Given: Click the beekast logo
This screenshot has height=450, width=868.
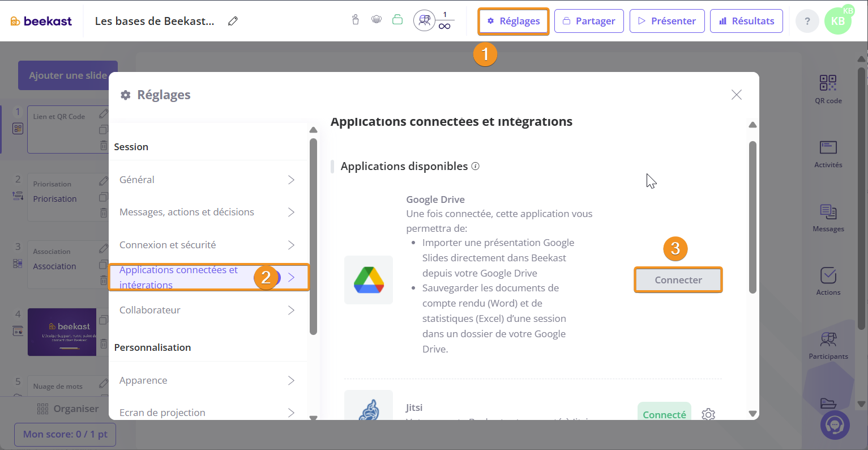Looking at the screenshot, I should [x=41, y=21].
